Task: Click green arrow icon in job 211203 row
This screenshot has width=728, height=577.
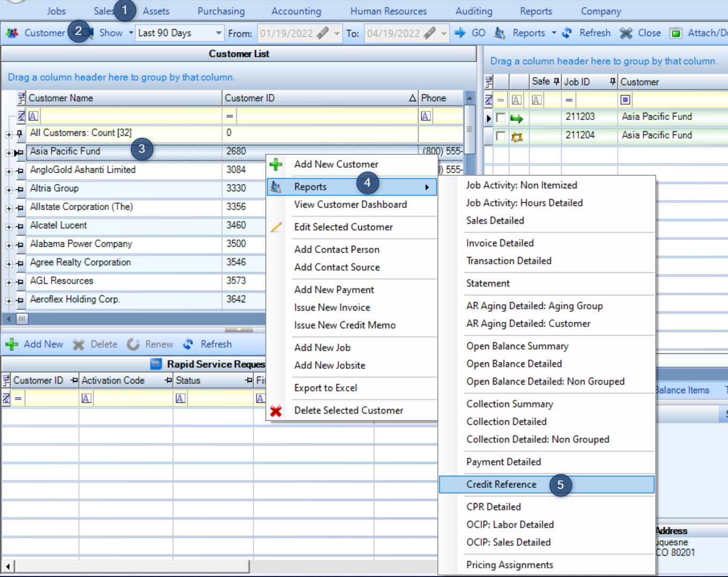Action: [517, 119]
